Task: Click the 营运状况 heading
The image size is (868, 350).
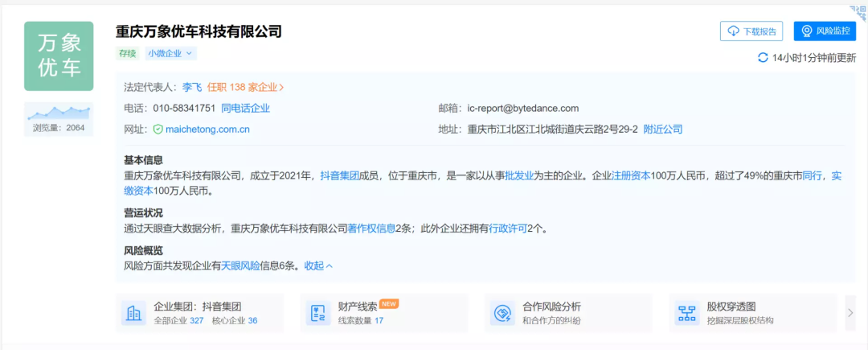Action: pos(143,212)
